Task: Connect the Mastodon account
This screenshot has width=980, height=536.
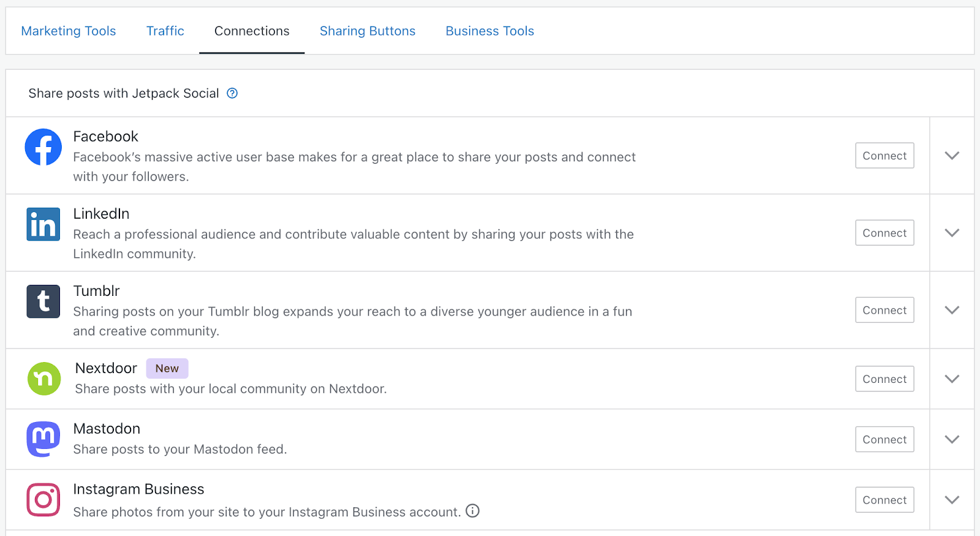Action: tap(884, 439)
